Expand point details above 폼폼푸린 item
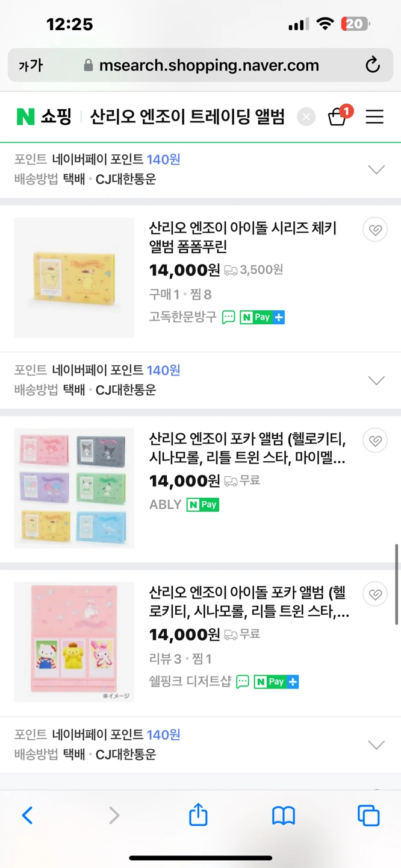The image size is (401, 868). pyautogui.click(x=376, y=169)
